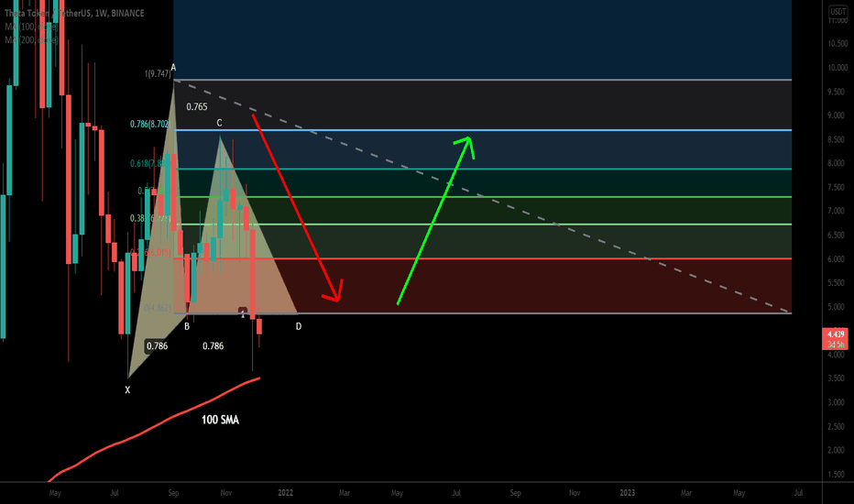Click the current price tag 4.439
The width and height of the screenshot is (854, 504).
click(836, 334)
